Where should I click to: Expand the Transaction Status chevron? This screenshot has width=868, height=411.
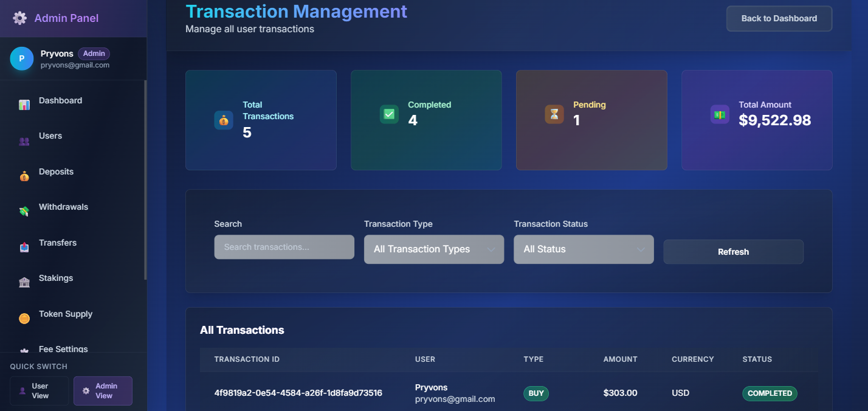[641, 249]
